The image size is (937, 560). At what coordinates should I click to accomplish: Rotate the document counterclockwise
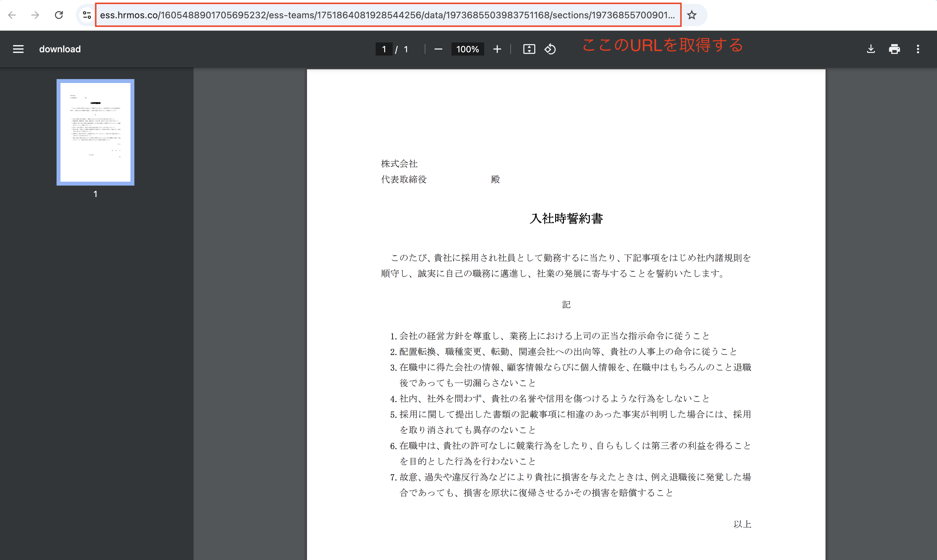(550, 49)
